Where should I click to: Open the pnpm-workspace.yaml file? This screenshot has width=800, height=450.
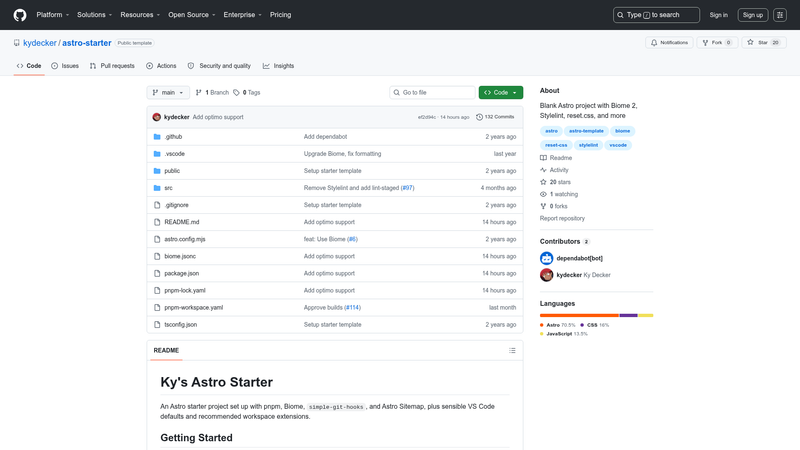coord(193,308)
